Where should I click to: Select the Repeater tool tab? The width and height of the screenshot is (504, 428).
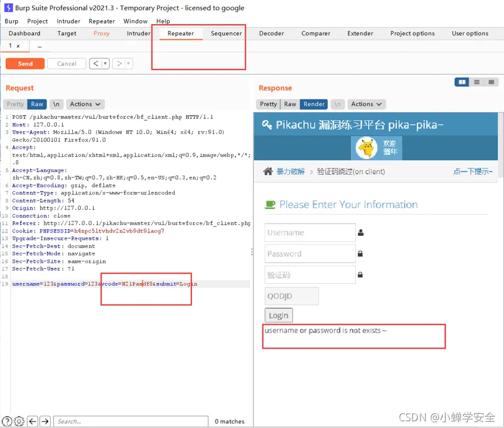181,34
